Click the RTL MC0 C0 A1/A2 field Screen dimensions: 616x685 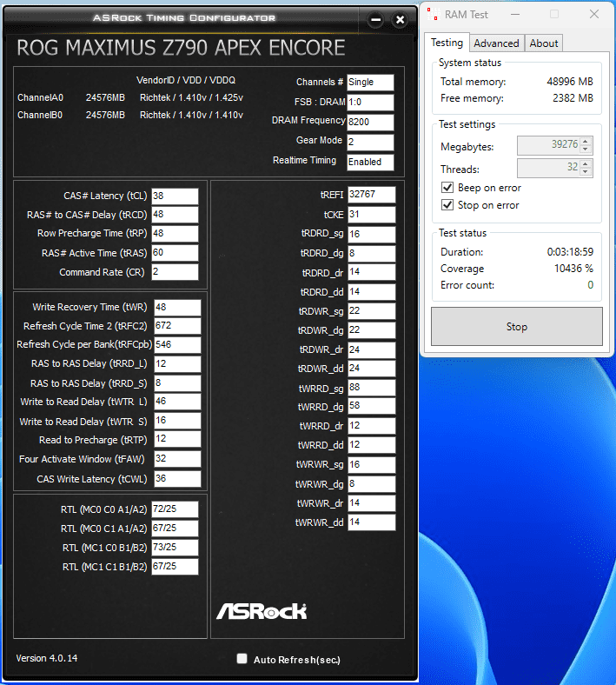175,509
